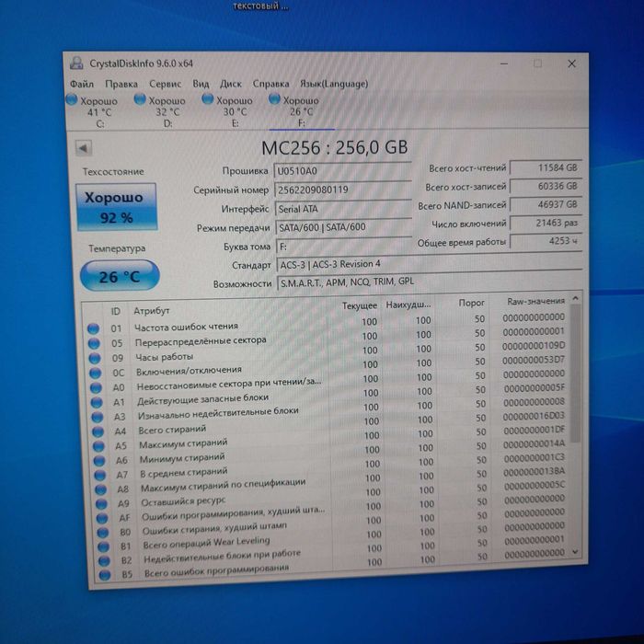
Task: Click the disk title MC256 : 256,0 GB
Action: click(x=335, y=147)
